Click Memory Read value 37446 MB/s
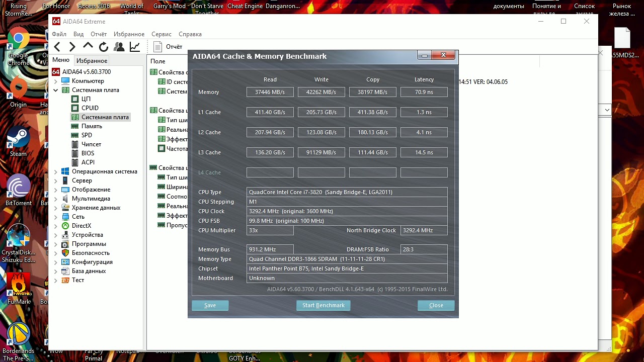 pyautogui.click(x=270, y=92)
